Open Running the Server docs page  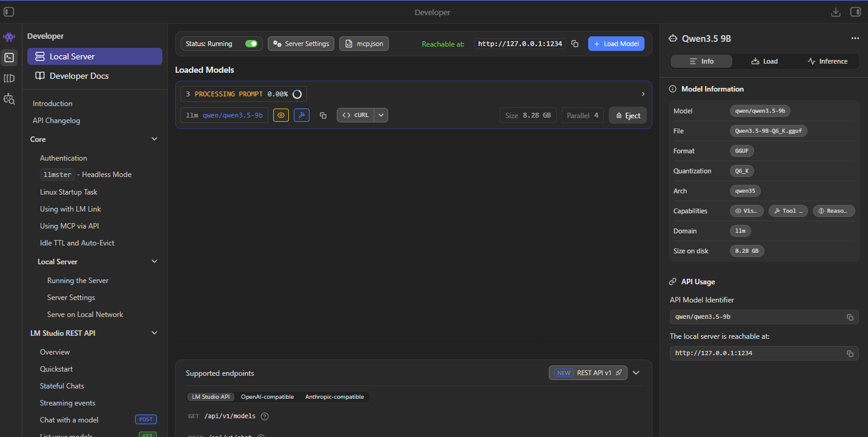[78, 281]
